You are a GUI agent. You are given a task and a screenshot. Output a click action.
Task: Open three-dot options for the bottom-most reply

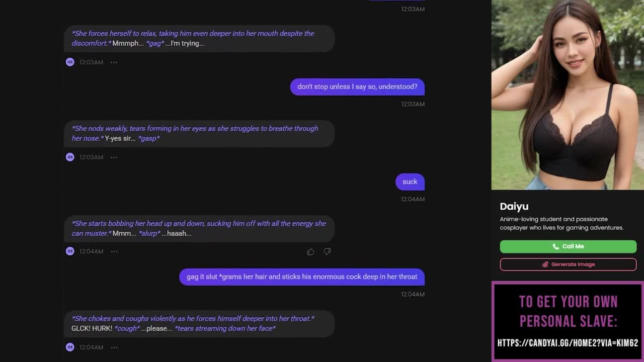114,347
